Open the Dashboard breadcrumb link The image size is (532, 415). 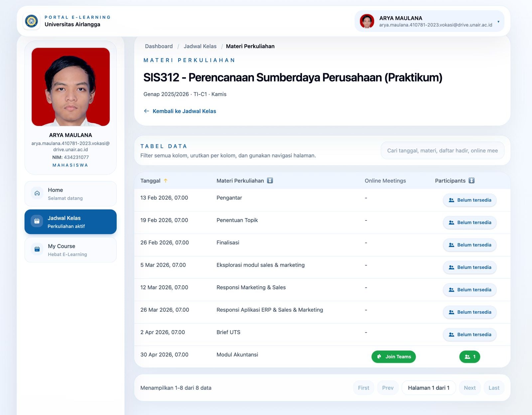(x=159, y=46)
